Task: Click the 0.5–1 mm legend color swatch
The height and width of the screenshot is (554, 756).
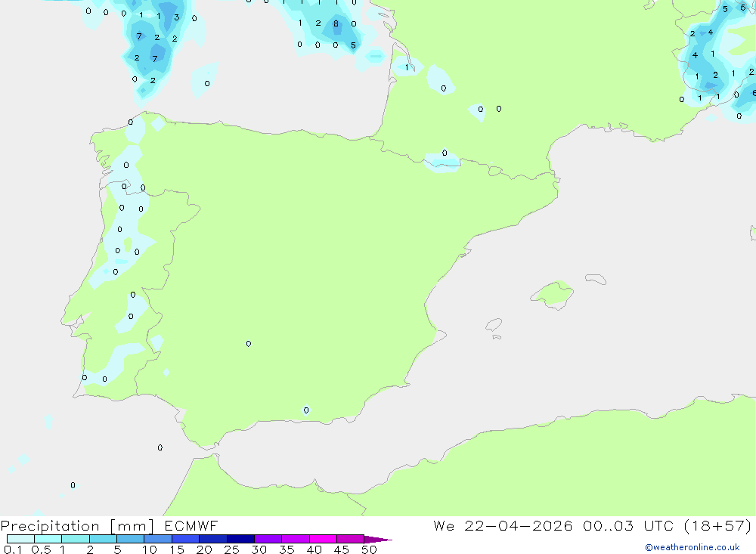Action: pos(48,539)
